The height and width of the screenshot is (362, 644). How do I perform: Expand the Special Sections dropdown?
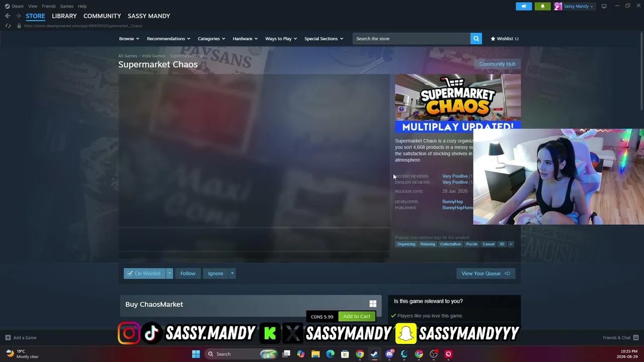pos(324,39)
